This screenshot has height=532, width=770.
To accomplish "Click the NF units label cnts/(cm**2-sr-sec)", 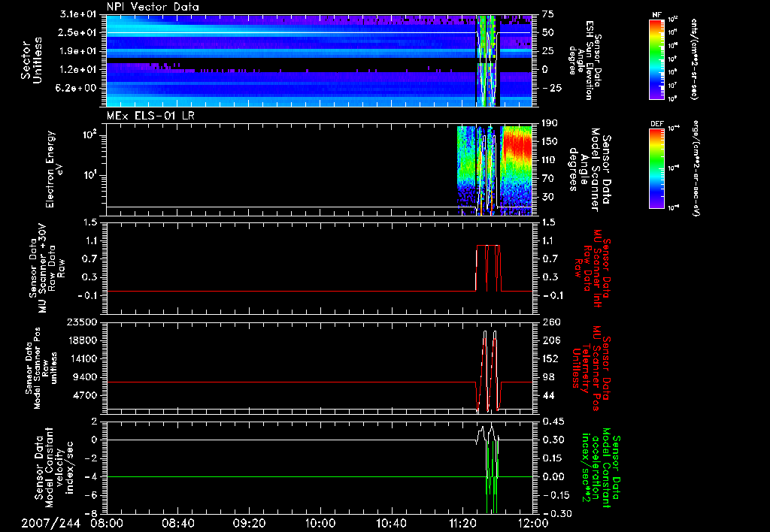I will click(694, 59).
